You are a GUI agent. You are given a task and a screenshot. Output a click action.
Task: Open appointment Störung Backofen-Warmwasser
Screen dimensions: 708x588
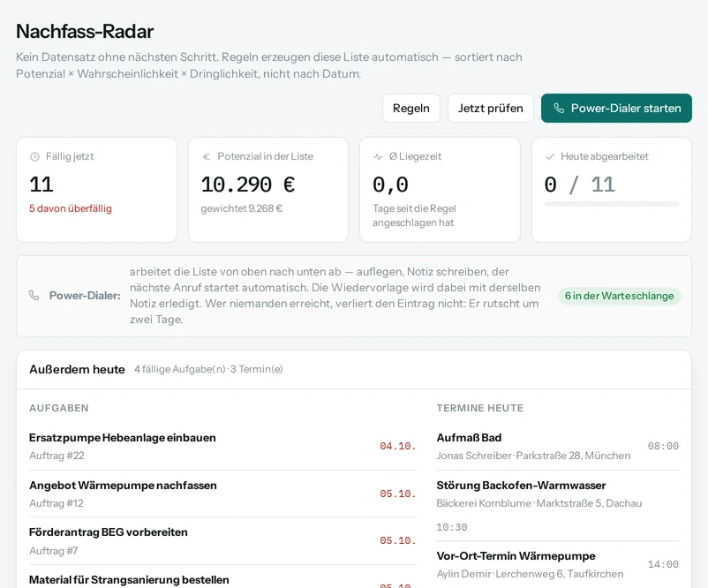557,506
